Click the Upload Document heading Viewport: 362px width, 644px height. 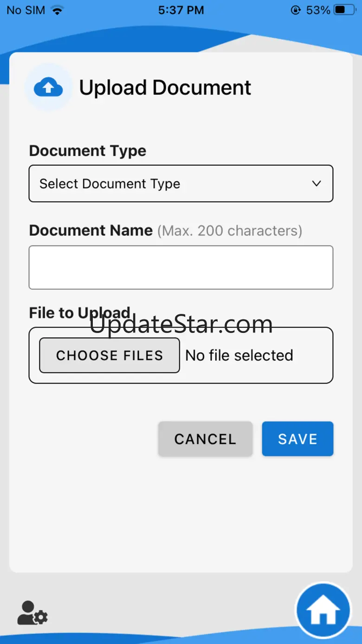tap(165, 87)
